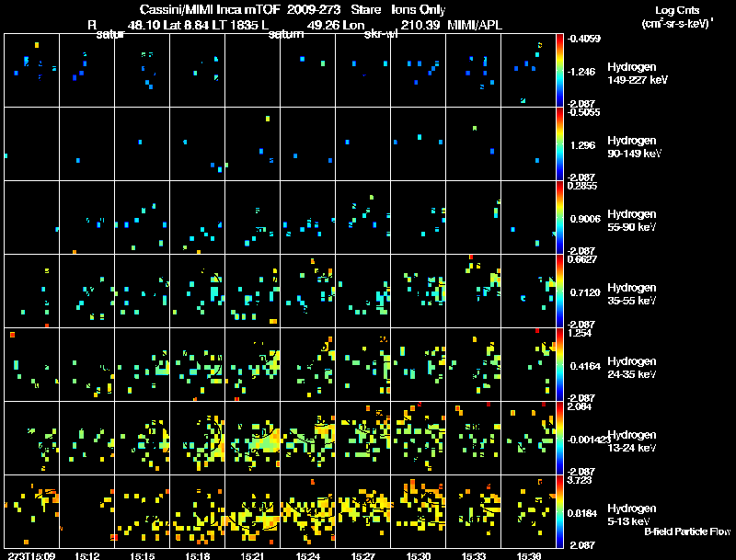Click the '0.9006' color scale value
Screen dimensions: 736x560
(x=585, y=219)
